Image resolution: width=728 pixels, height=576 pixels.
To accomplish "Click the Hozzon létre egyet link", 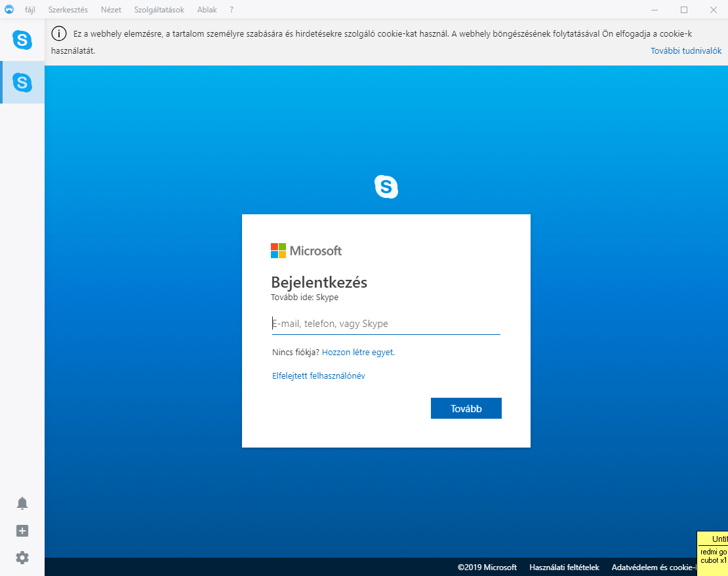I will pos(358,352).
